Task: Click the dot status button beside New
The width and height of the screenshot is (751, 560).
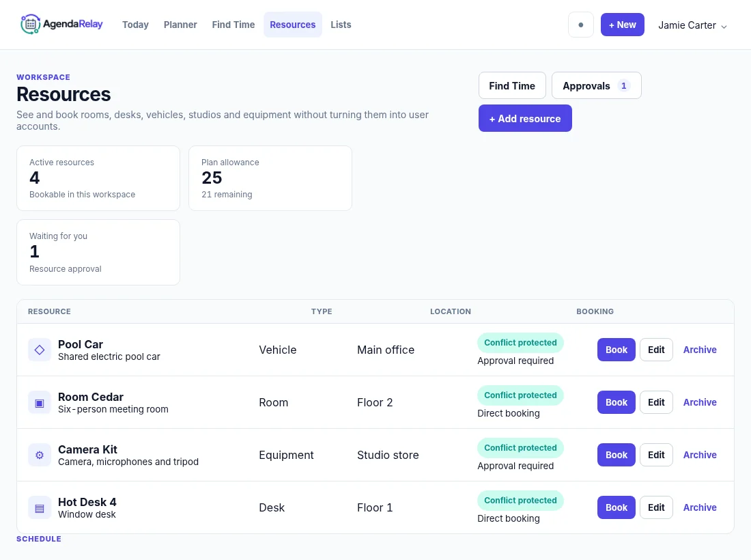Action: (x=581, y=25)
